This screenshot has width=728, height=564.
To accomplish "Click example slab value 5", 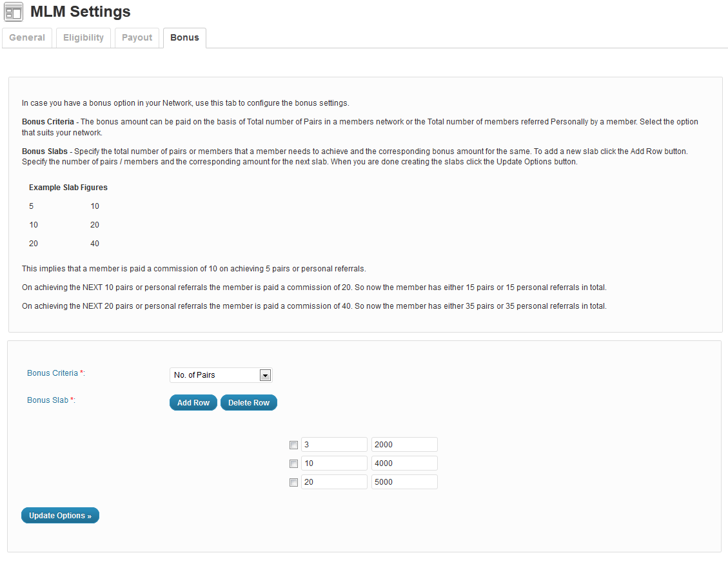I will 31,206.
